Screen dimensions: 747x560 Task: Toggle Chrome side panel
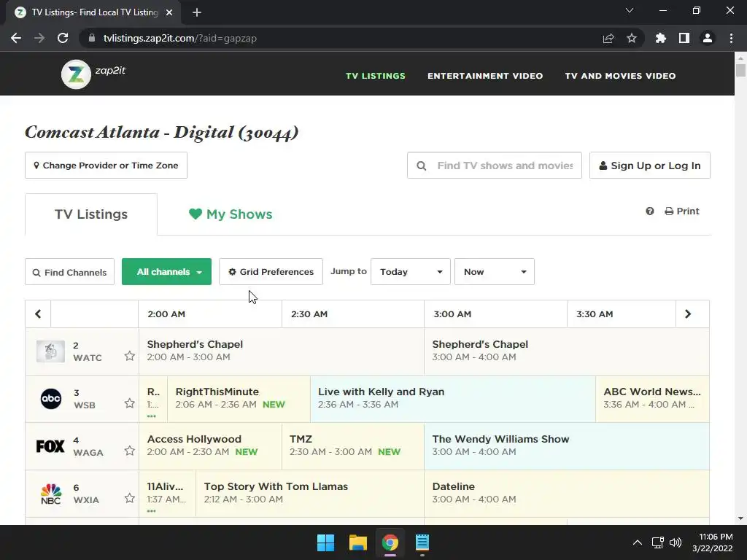click(684, 38)
